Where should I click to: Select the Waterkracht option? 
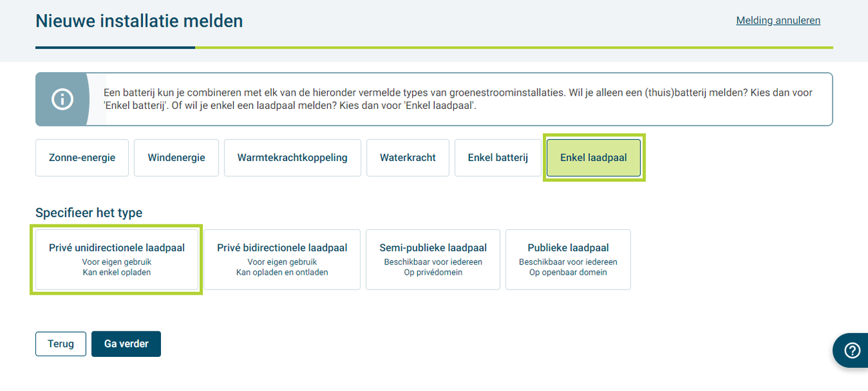[408, 158]
